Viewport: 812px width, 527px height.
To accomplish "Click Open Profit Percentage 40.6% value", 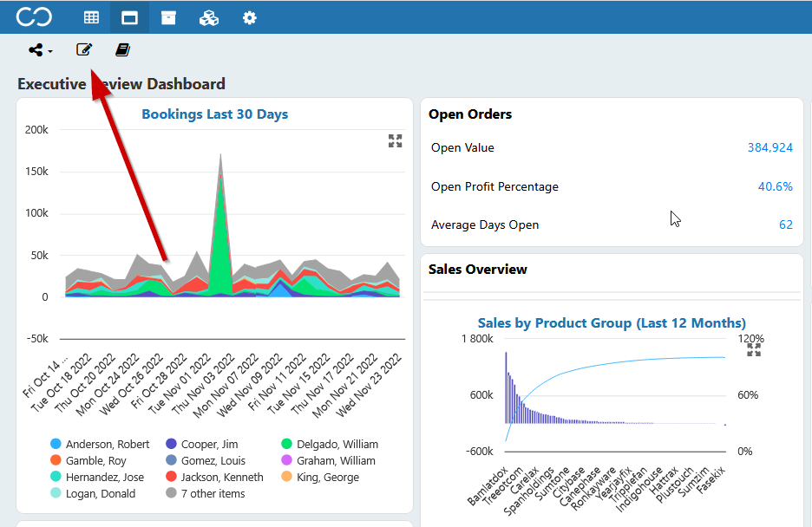I will point(776,186).
